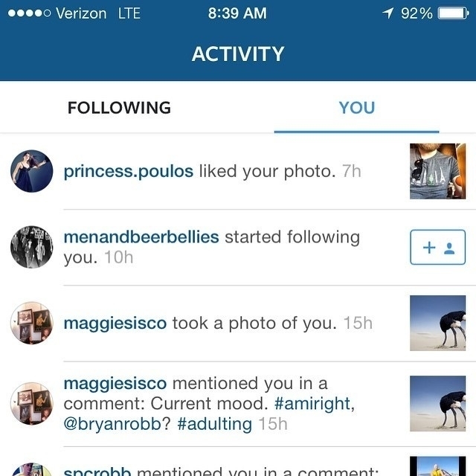Open spcrobb username link
This screenshot has height=476, width=476.
click(x=97, y=472)
